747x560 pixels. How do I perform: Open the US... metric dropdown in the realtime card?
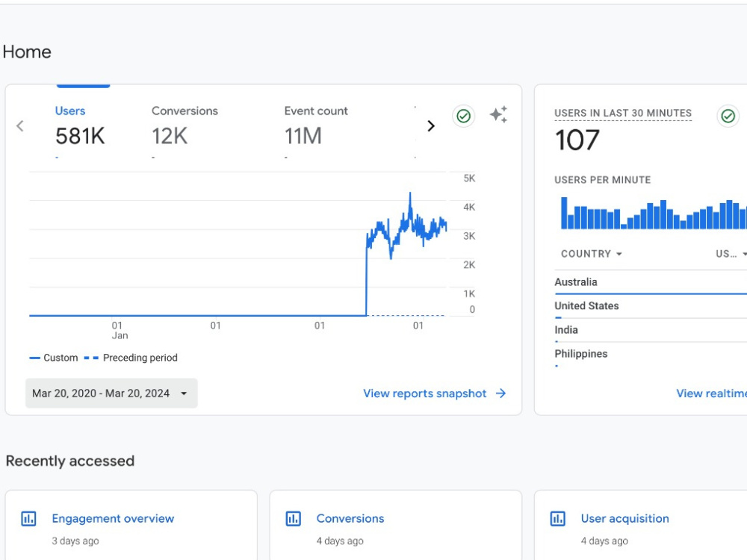731,254
